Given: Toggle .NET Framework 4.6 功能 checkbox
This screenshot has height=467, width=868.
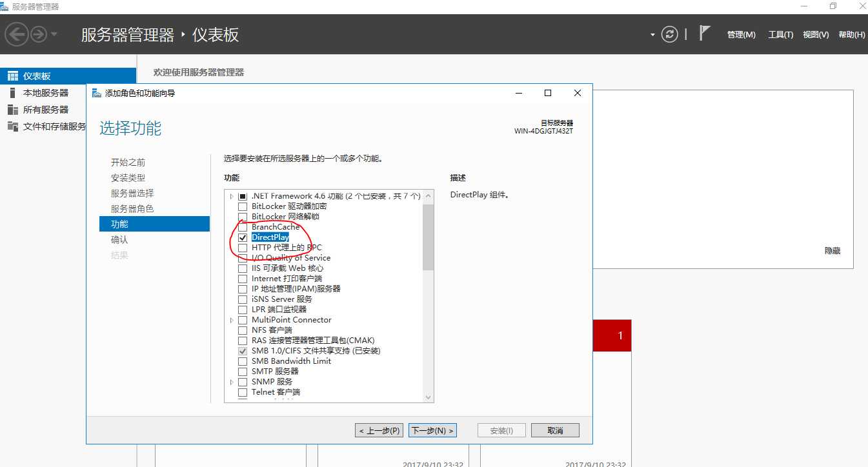Looking at the screenshot, I should 243,196.
